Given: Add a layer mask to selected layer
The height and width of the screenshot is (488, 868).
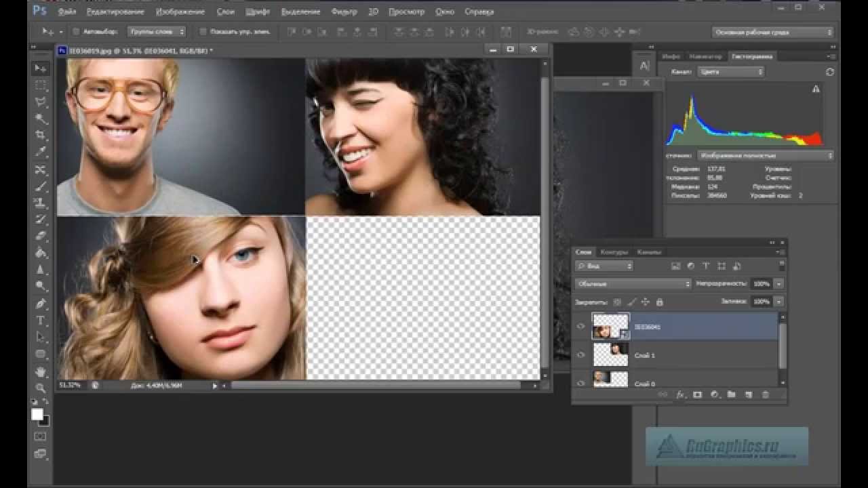Looking at the screenshot, I should pos(697,394).
